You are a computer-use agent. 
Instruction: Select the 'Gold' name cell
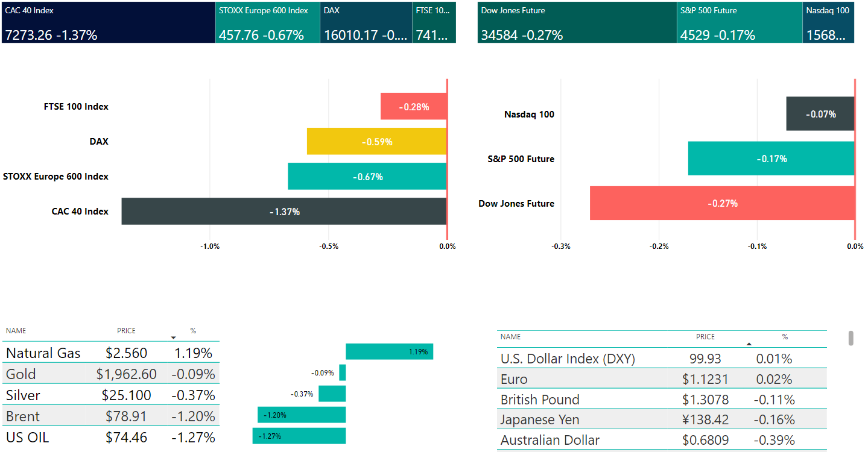coord(21,374)
